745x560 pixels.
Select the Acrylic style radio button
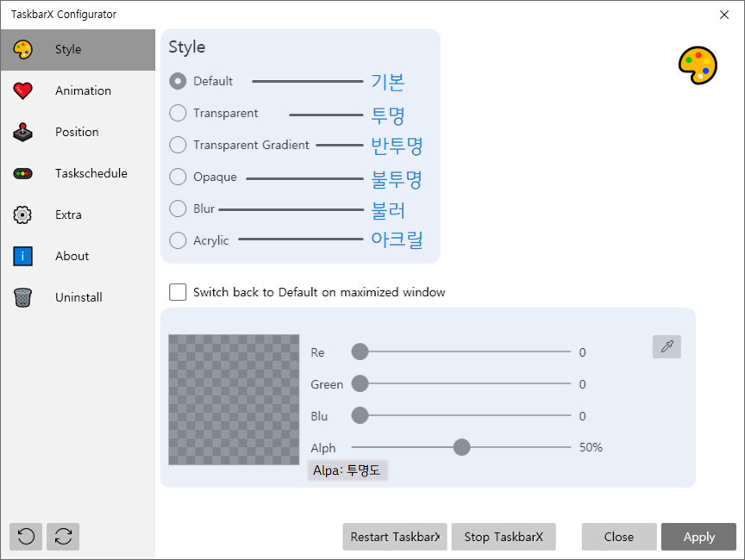178,240
